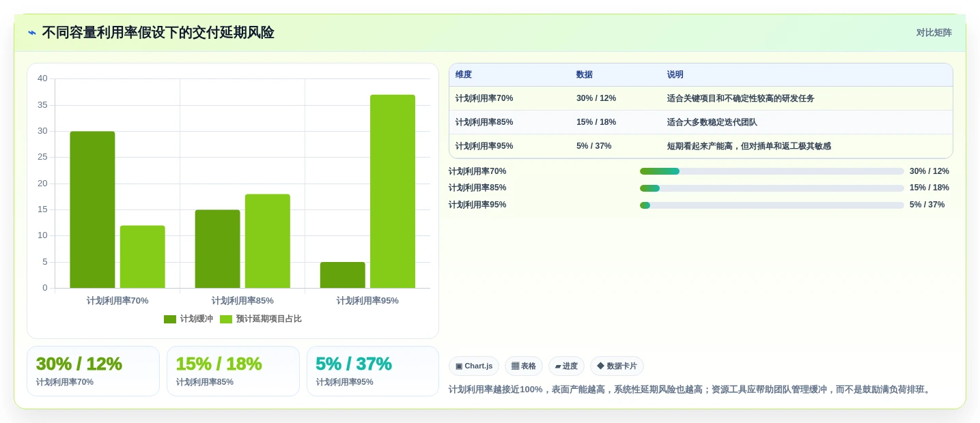Click the chart title 不同容量利用率假设下的交付延期风险
Viewport: 980px width, 423px height.
tap(158, 33)
